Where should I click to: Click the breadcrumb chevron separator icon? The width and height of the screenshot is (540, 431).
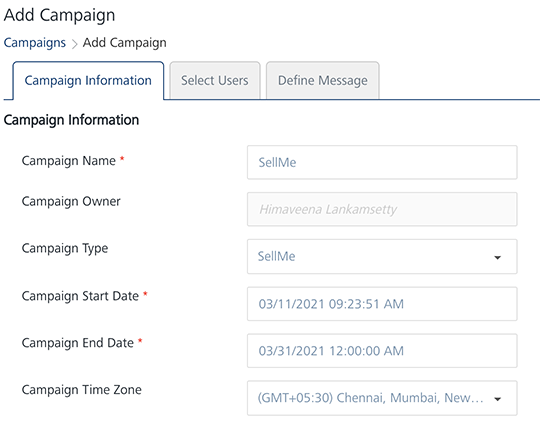74,44
